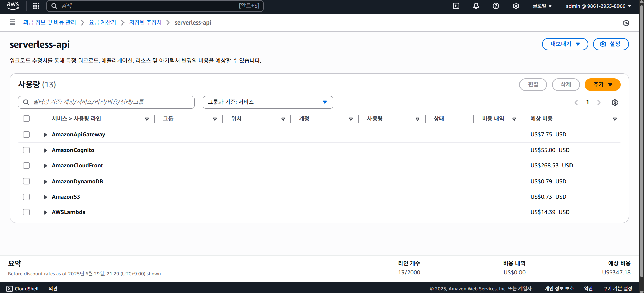The width and height of the screenshot is (644, 293).
Task: Check the AmazonS3 row checkbox
Action: tap(27, 197)
